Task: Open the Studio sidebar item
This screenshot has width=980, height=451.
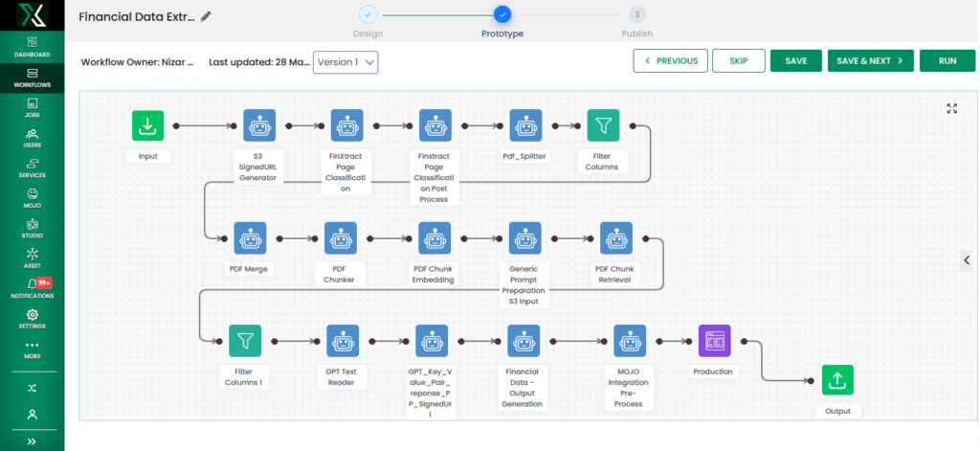Action: [32, 228]
